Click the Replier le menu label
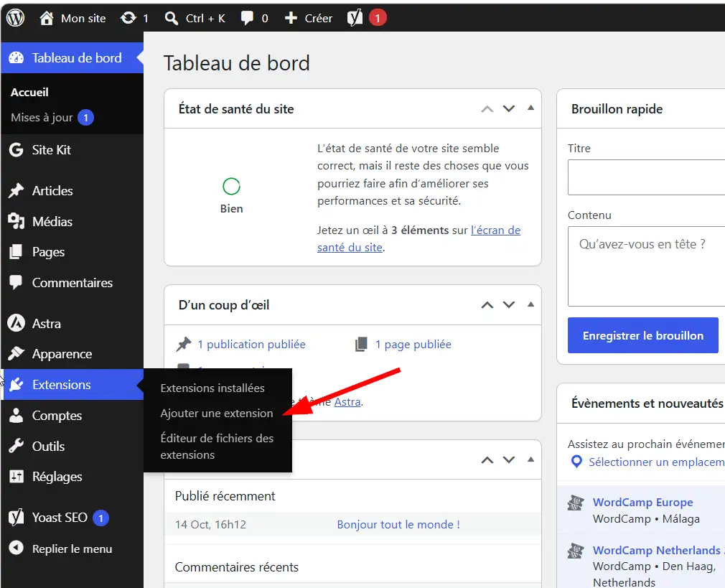 [x=72, y=549]
